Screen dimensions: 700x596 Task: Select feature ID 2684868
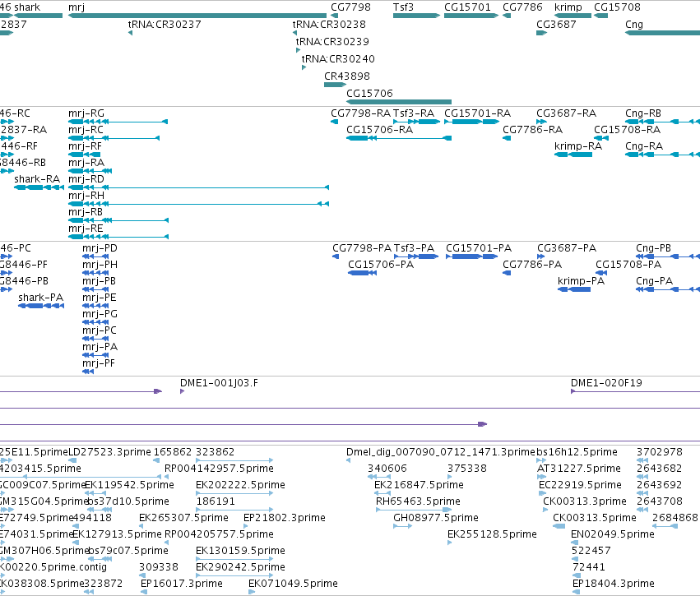675,519
